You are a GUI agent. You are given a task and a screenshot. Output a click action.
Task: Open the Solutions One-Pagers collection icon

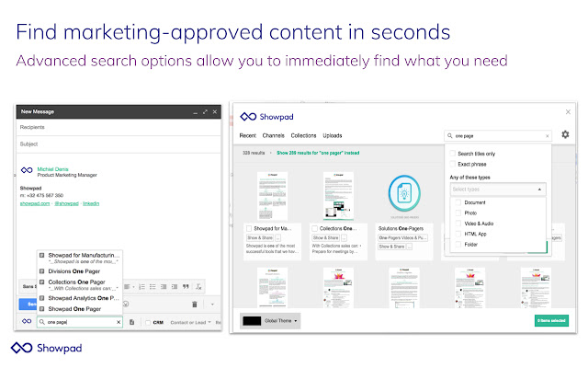pos(404,194)
